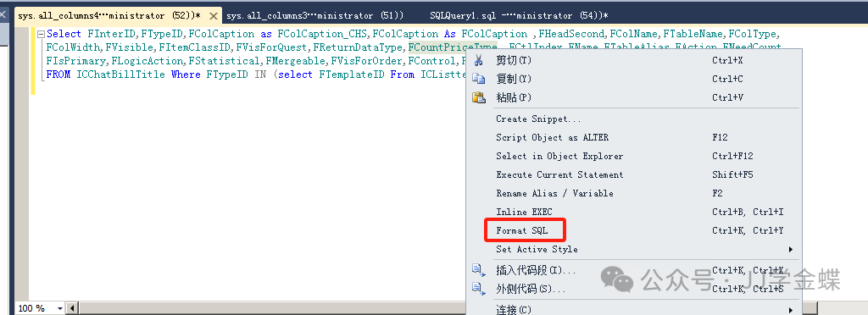Close the sys.all_columns4 query tab
This screenshot has height=315, width=868.
click(213, 16)
